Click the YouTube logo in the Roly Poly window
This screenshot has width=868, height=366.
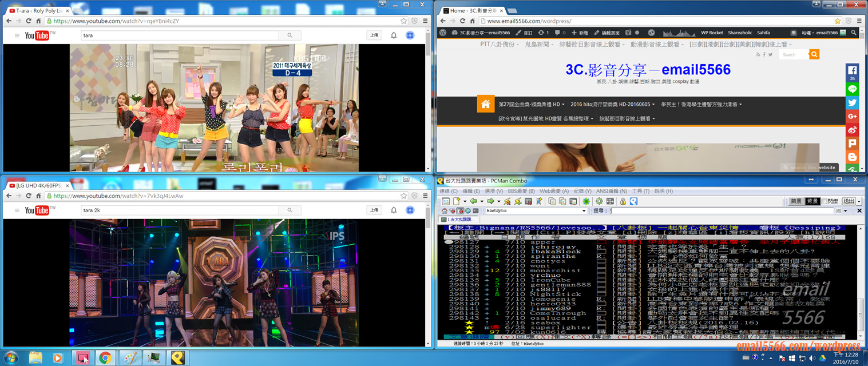[38, 35]
